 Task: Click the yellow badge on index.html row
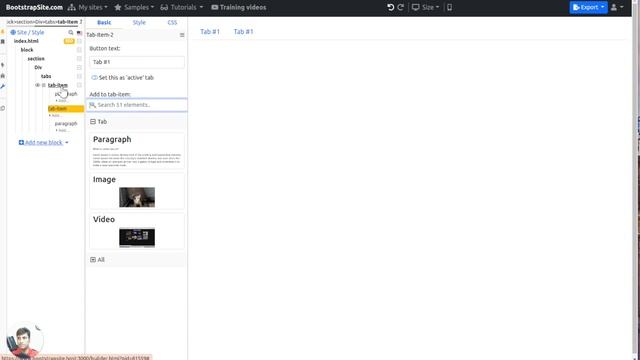pos(69,41)
